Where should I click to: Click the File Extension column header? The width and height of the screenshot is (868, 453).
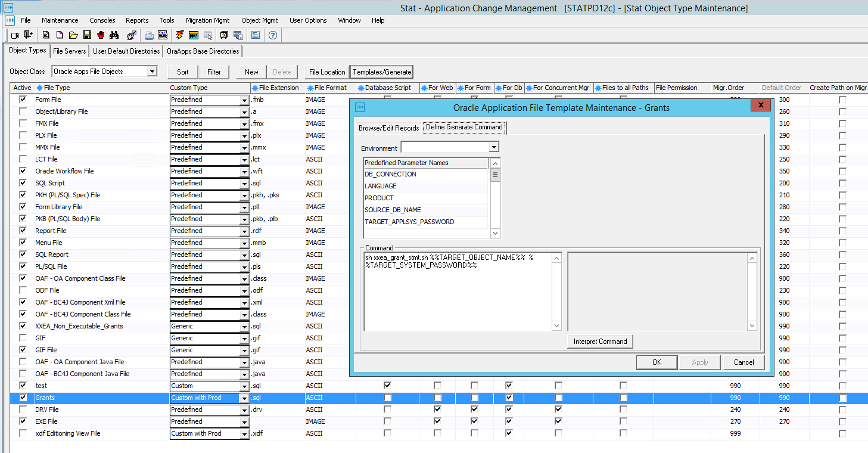tap(278, 88)
